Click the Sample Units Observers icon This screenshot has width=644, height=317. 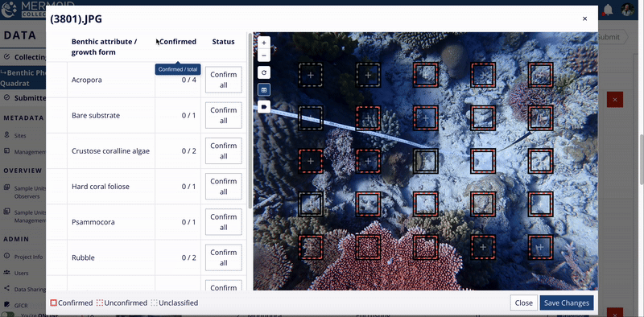pos(6,187)
